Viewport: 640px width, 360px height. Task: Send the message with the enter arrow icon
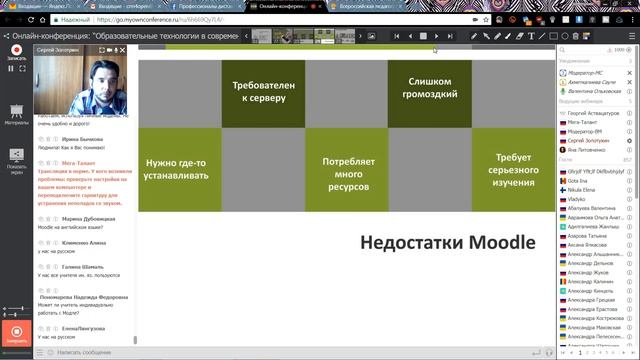(x=536, y=353)
